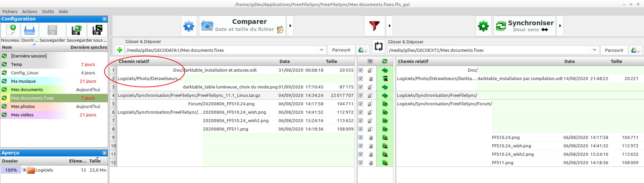
Task: Click the green sync action column header
Action: point(385,61)
